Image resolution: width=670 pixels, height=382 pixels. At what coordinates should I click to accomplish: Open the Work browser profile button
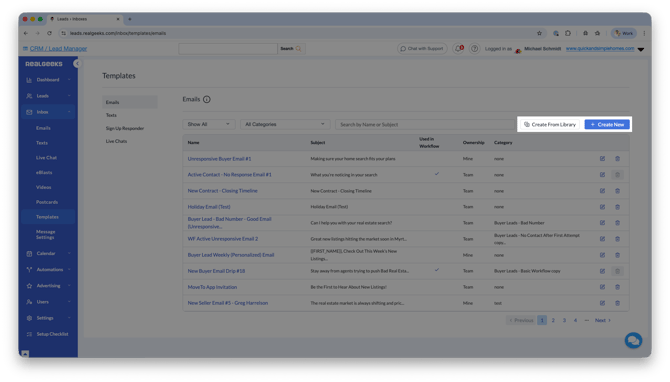tap(624, 33)
